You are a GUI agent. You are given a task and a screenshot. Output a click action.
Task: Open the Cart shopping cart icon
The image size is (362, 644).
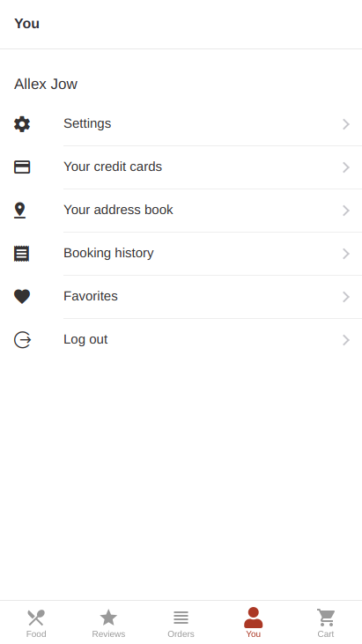[x=326, y=618]
